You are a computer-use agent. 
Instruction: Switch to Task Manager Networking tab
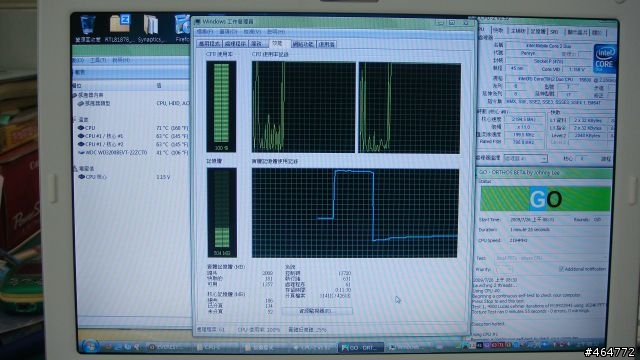pos(303,44)
